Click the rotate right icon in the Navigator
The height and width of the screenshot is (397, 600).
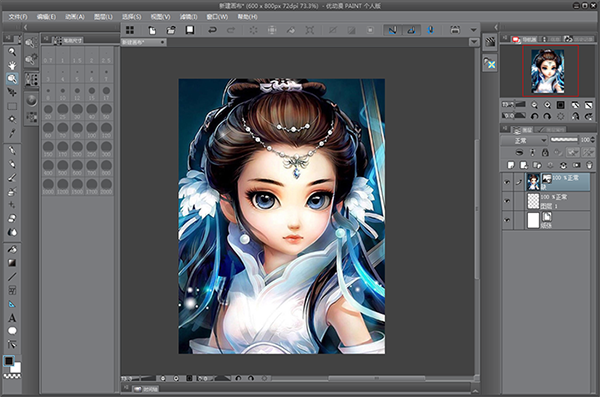[548, 116]
